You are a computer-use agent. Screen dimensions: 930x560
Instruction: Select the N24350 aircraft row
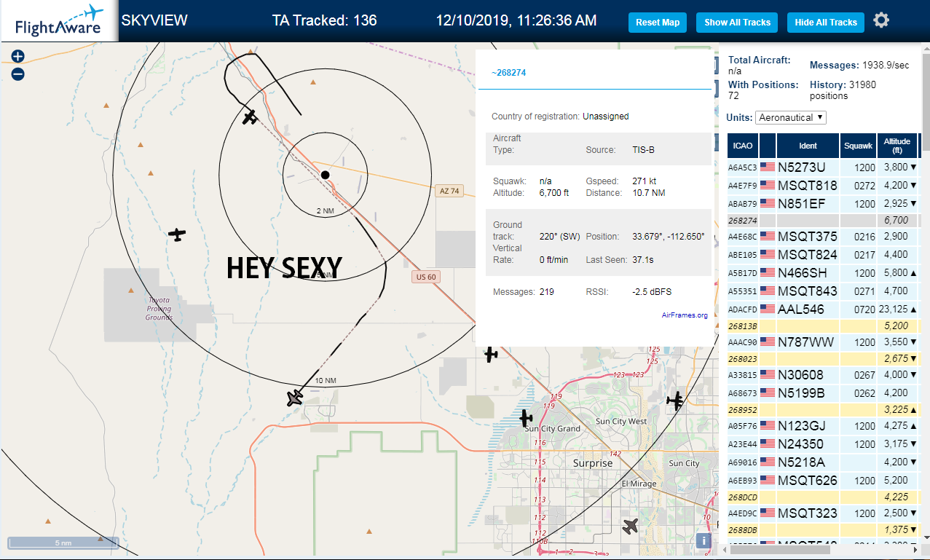pos(823,443)
